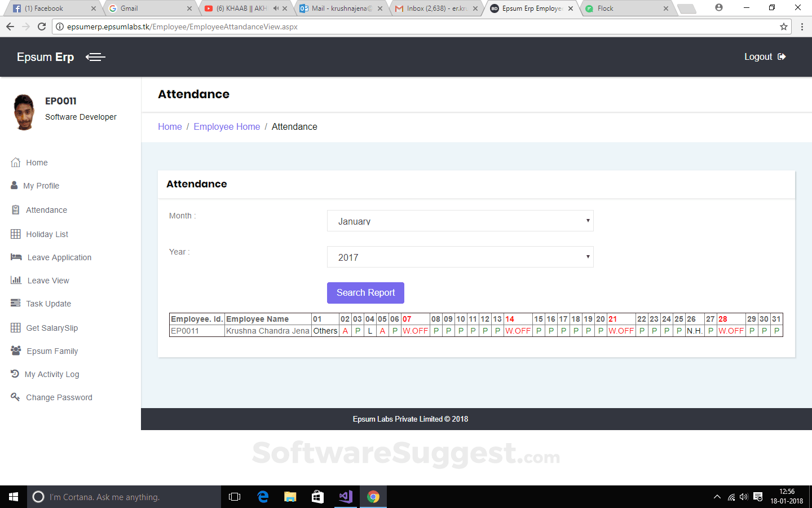
Task: Open Epsum Family from the sidebar
Action: (x=16, y=351)
